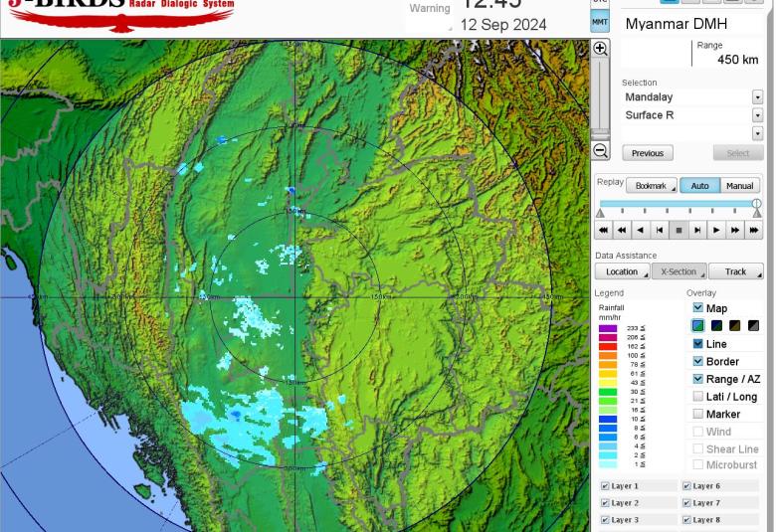Open the Mandalay site dropdown

(x=757, y=97)
